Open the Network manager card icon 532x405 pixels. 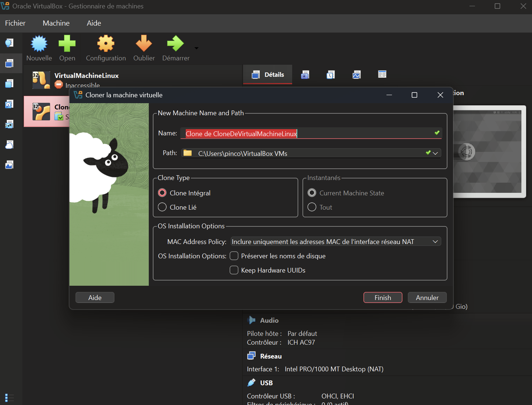[9, 124]
